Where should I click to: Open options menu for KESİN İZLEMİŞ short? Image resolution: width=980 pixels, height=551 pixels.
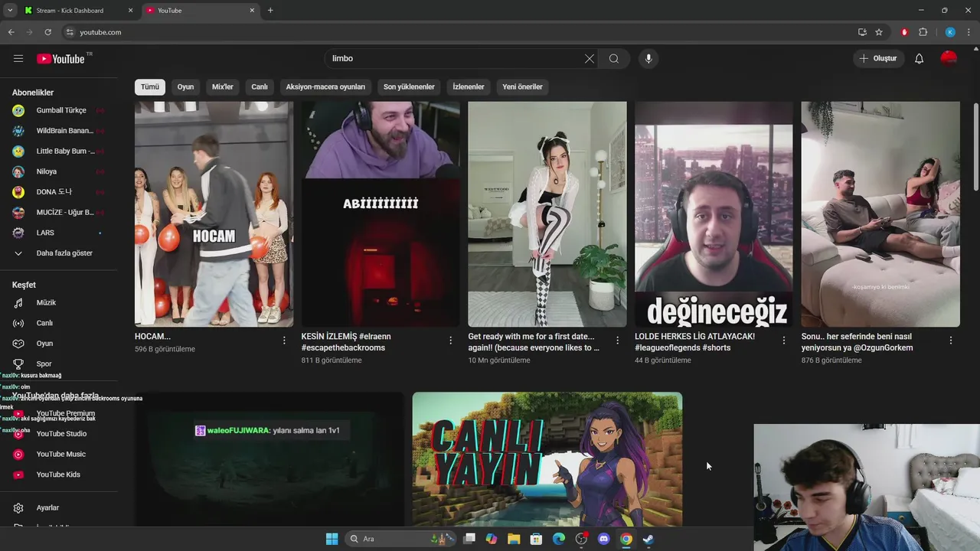[x=450, y=341]
